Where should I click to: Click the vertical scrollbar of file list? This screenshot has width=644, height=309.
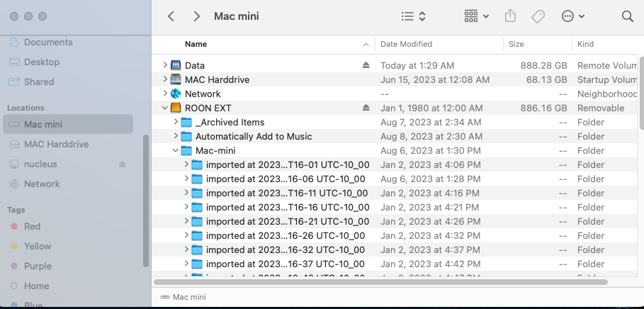[641, 92]
